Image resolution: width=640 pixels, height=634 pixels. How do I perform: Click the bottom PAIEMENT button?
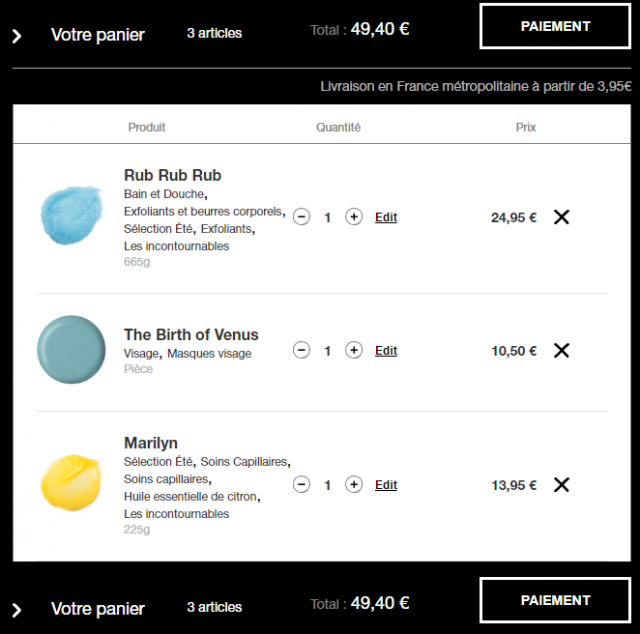(x=555, y=600)
